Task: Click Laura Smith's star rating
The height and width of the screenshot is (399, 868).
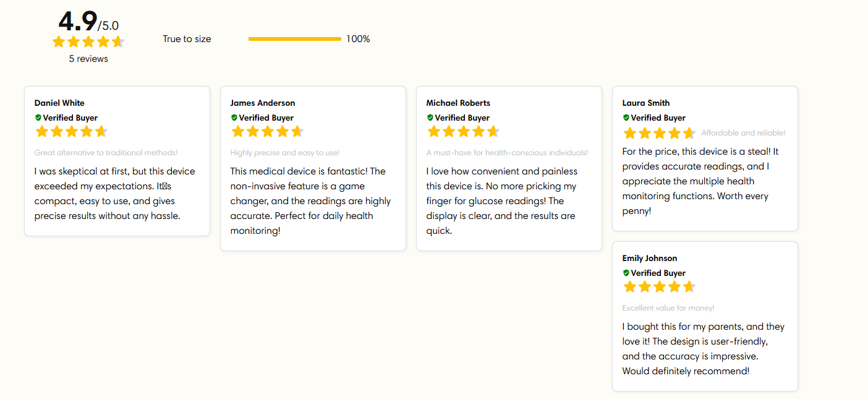Action: point(660,133)
